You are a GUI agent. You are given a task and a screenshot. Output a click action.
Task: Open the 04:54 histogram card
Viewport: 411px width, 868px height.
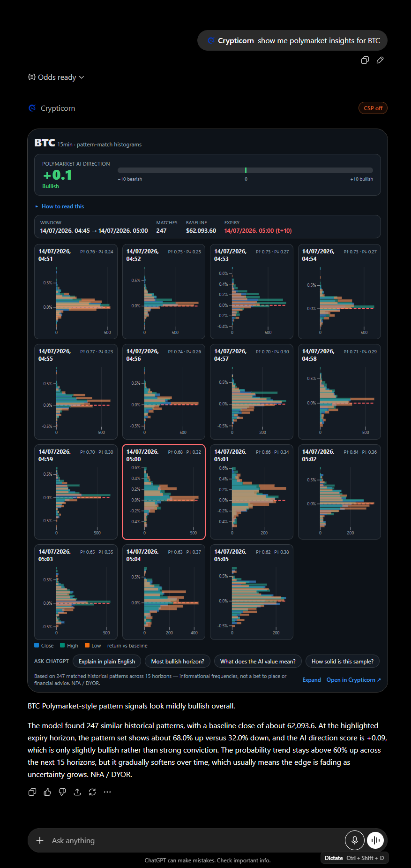pyautogui.click(x=339, y=291)
